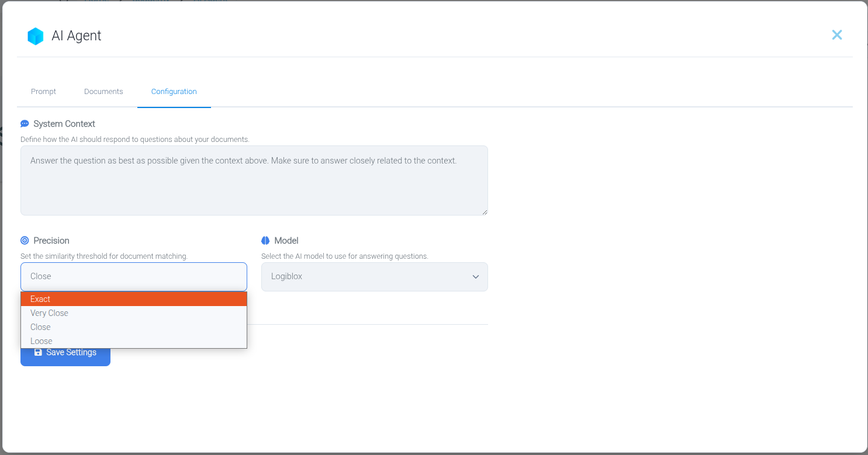
Task: Click the Save Settings button
Action: pyautogui.click(x=65, y=353)
